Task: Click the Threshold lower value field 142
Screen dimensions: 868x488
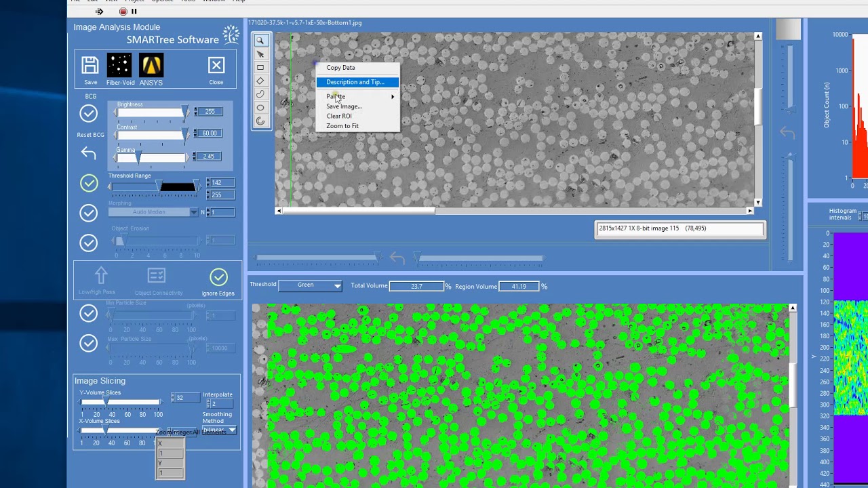Action: click(222, 183)
